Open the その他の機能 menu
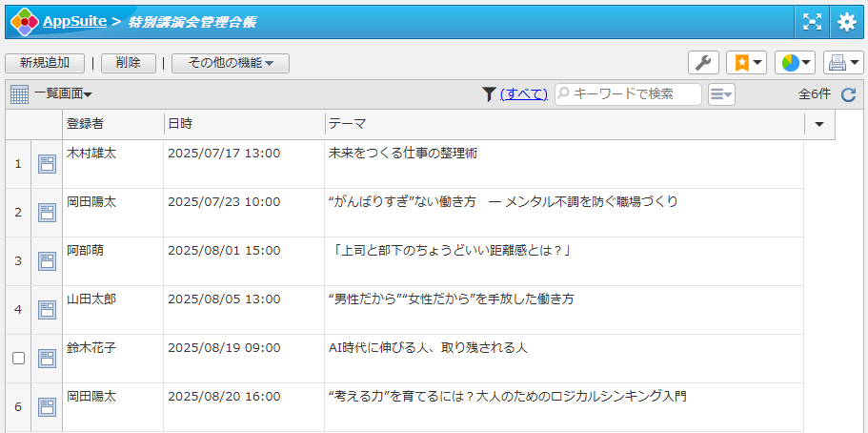 (231, 63)
